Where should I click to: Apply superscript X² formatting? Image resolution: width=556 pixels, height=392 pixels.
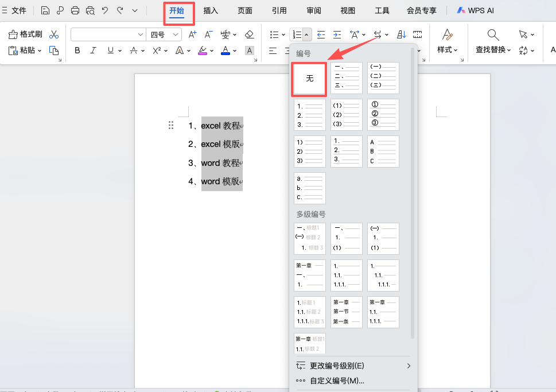pos(157,51)
